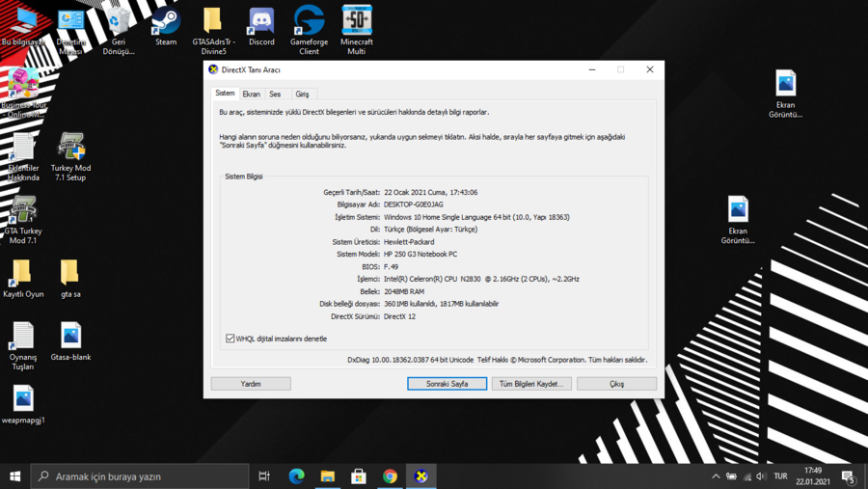Open the Steam desktop shortcut
The width and height of the screenshot is (868, 489).
(166, 23)
